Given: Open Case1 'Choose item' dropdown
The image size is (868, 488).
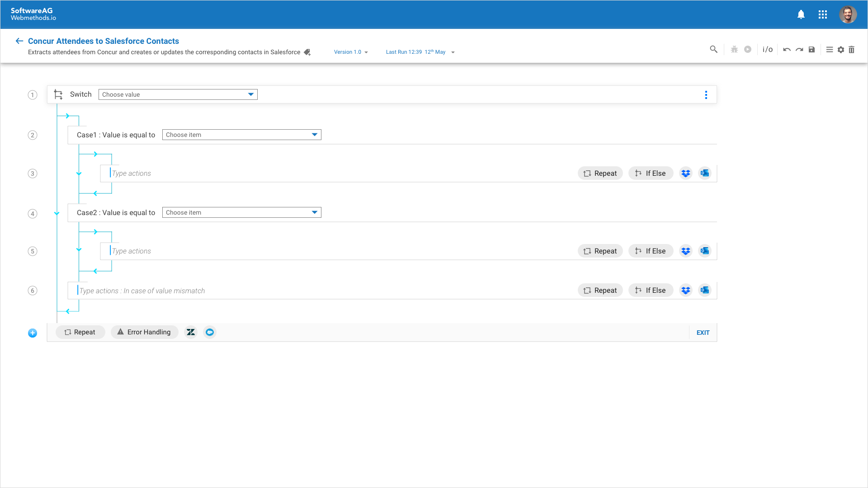Looking at the screenshot, I should (242, 135).
